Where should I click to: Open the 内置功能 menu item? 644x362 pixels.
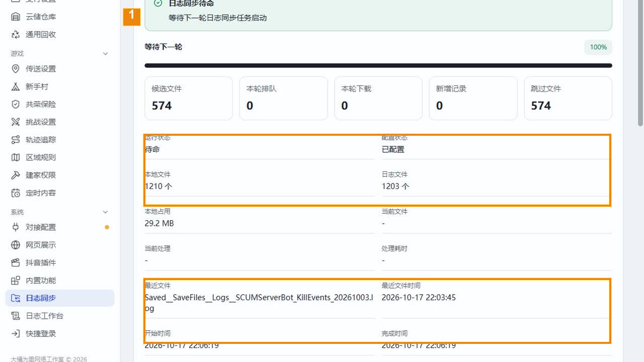click(60, 281)
